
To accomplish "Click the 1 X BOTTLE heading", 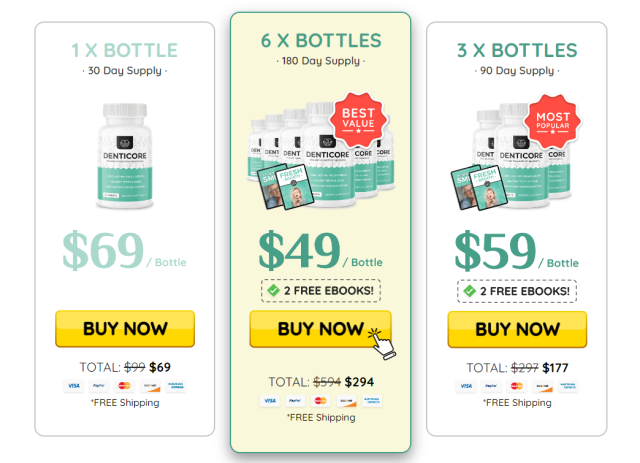I will 124,51.
